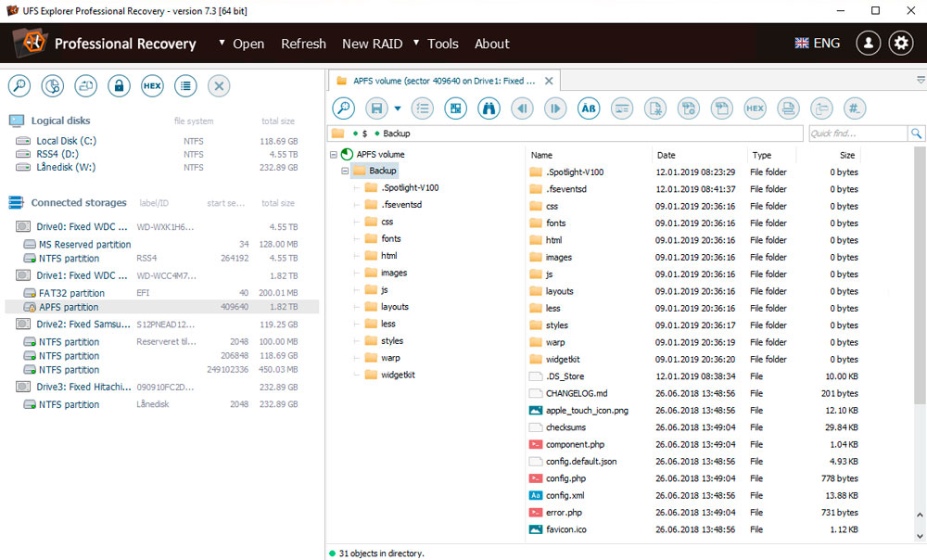
Task: Click the save floppy-disk icon in file toolbar
Action: [x=376, y=108]
